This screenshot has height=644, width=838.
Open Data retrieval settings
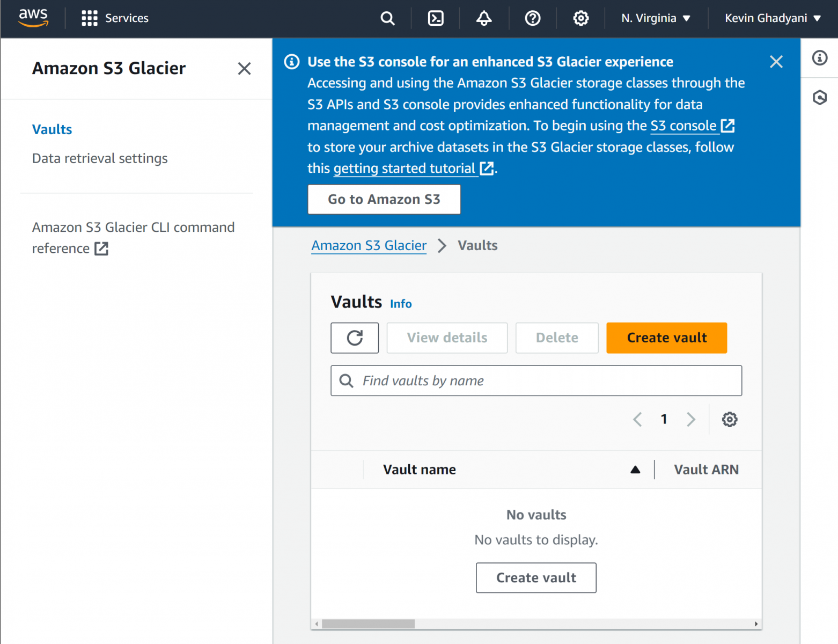click(x=100, y=158)
